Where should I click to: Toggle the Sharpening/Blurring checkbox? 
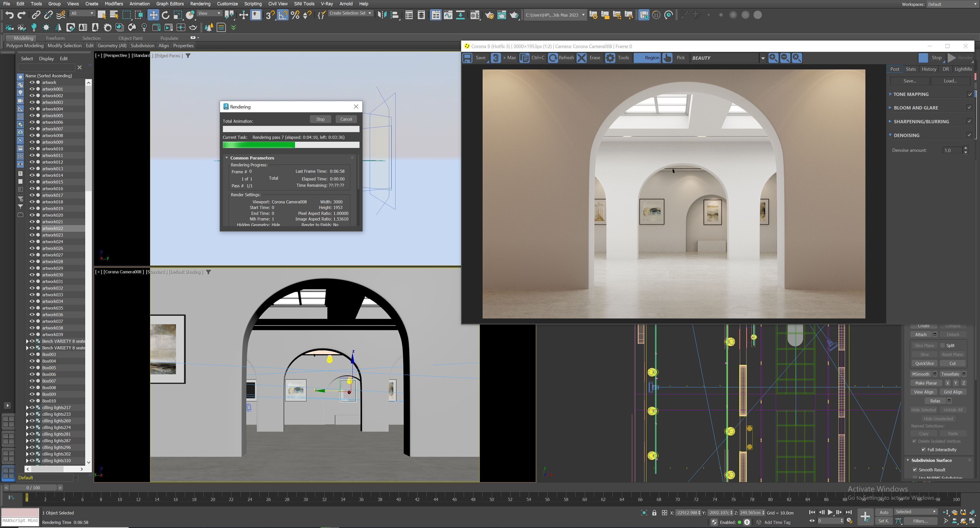coord(969,121)
